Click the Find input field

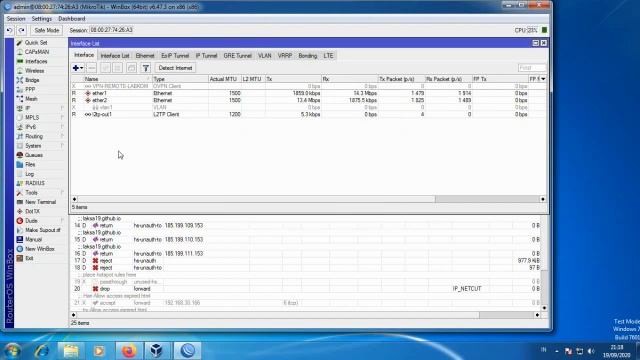coord(532,68)
